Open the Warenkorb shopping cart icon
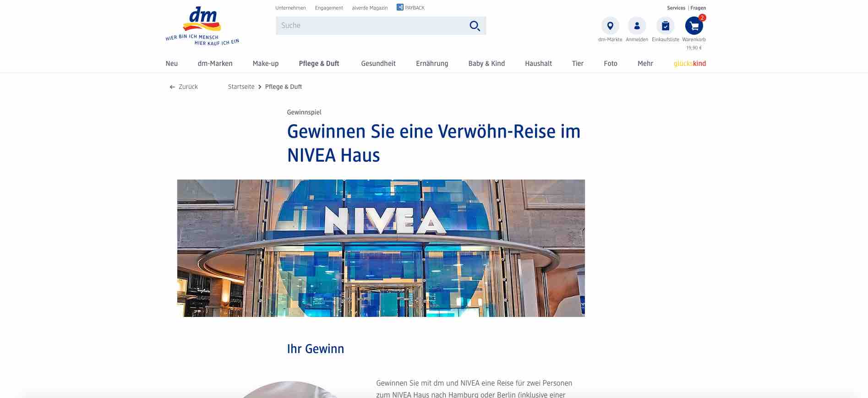 (x=693, y=26)
